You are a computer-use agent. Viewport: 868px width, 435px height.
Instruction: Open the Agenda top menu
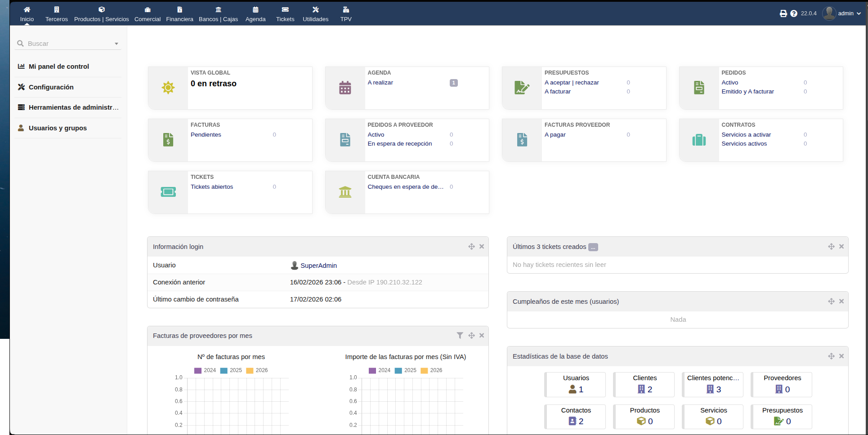point(255,14)
